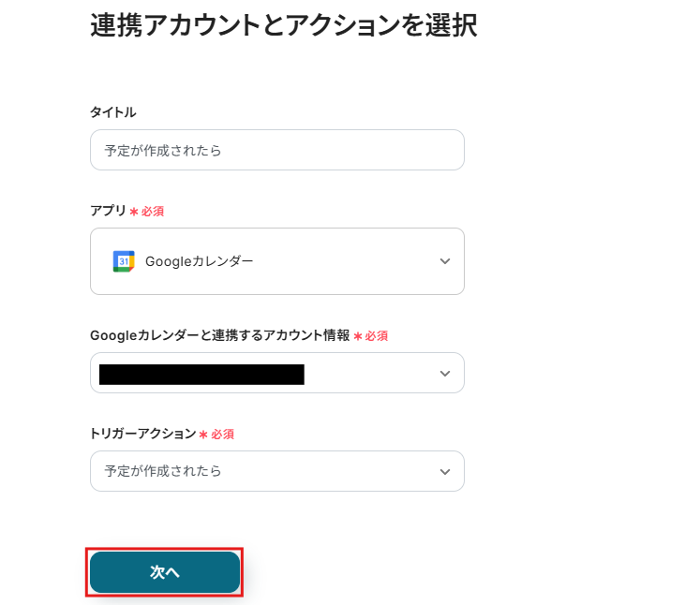Click the red asterisk beside the アプリ label
The height and width of the screenshot is (605, 700).
[x=134, y=213]
